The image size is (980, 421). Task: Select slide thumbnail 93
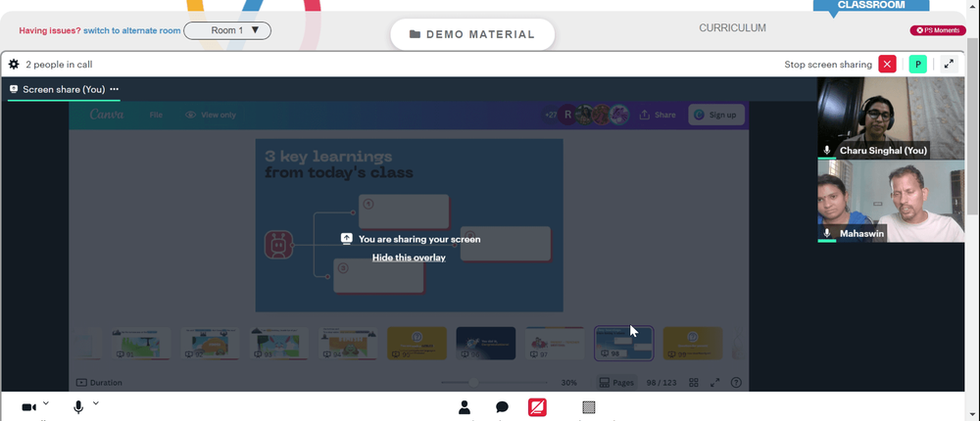coord(278,343)
